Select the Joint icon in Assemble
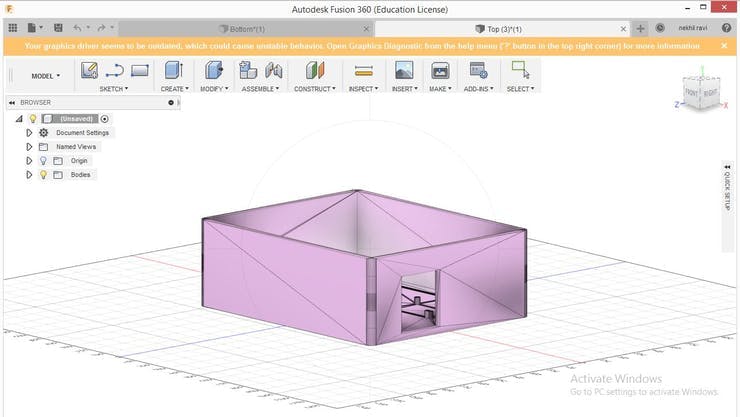Screen dimensions: 740x417 [273, 70]
